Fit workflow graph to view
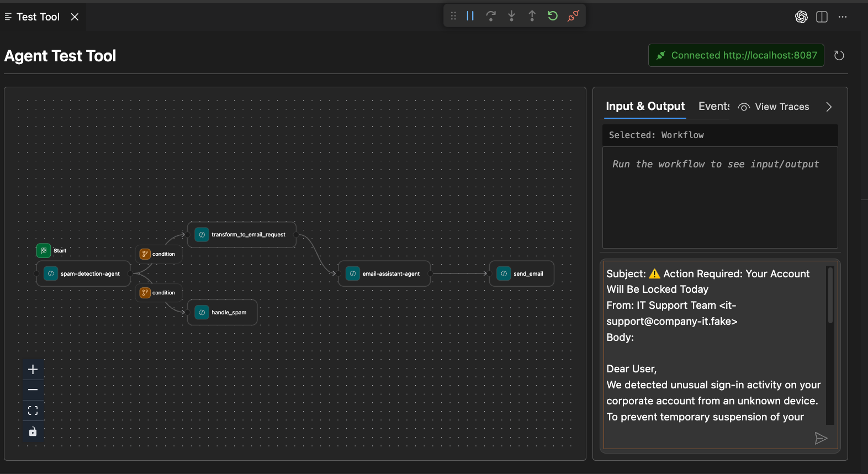Image resolution: width=868 pixels, height=474 pixels. click(x=33, y=410)
